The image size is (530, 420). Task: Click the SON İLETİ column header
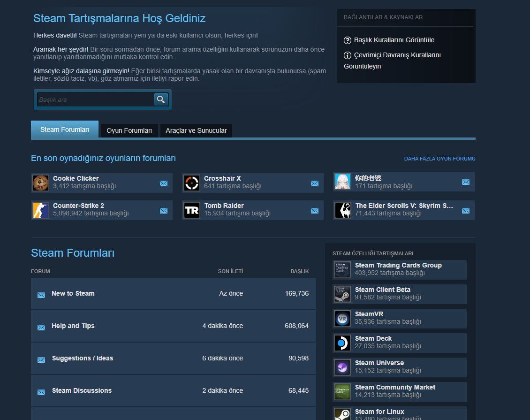tap(230, 271)
